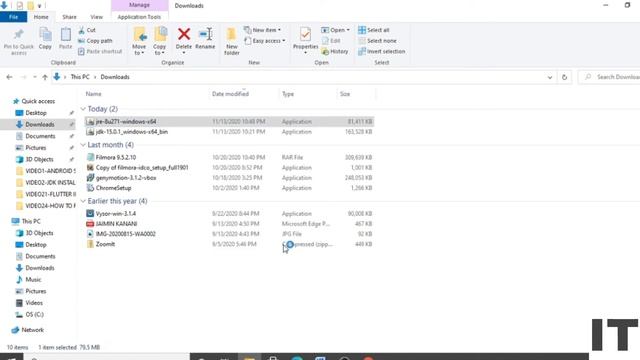Click Pin to Quick access icon

(19, 42)
